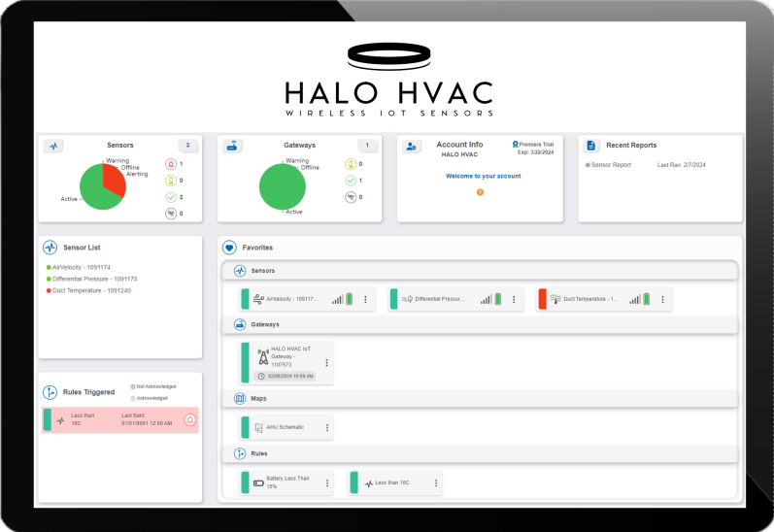
Task: Select offline icon in Sensors card
Action: pos(171,214)
